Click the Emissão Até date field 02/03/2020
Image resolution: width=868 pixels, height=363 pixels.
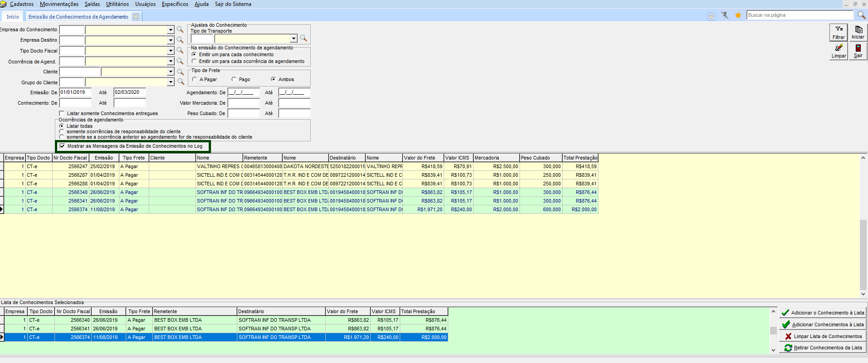130,92
